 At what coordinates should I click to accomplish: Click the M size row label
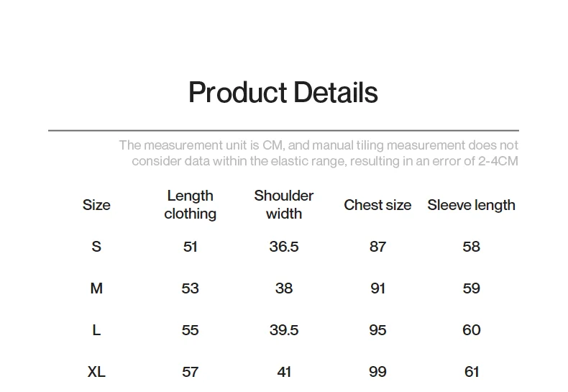pos(96,288)
